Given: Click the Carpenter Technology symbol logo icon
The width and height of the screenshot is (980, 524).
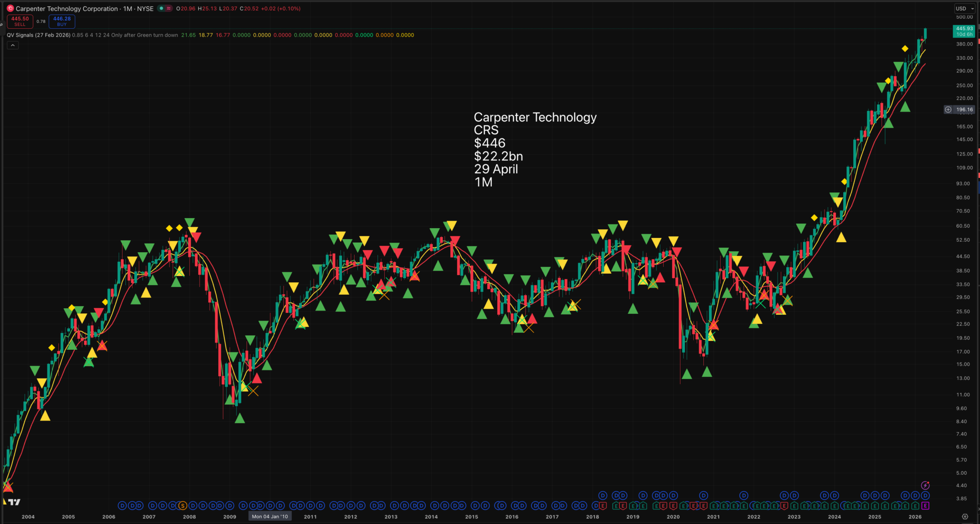Looking at the screenshot, I should [10, 9].
